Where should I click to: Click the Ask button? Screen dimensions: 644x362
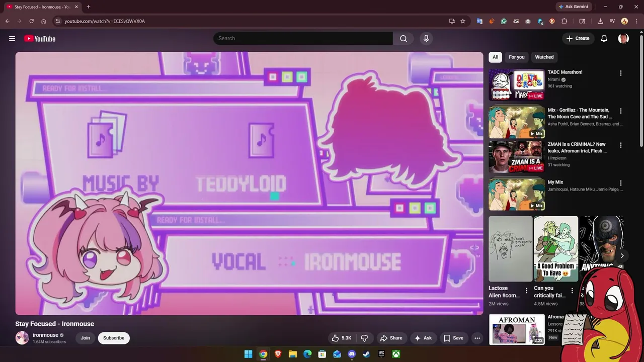pos(423,338)
